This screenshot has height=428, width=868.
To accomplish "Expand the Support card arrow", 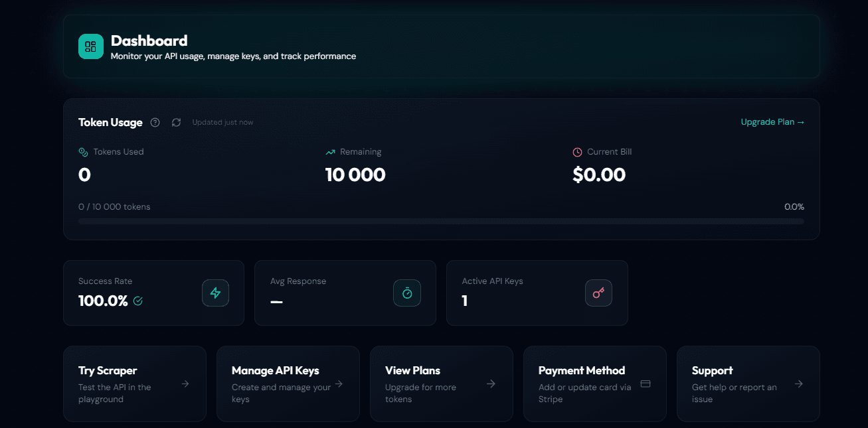I will click(x=798, y=384).
